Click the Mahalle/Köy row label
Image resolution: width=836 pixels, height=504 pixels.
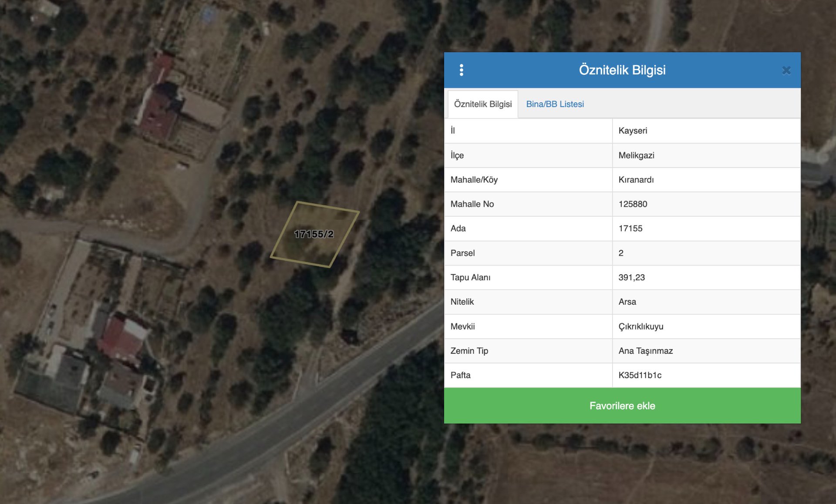tap(474, 180)
